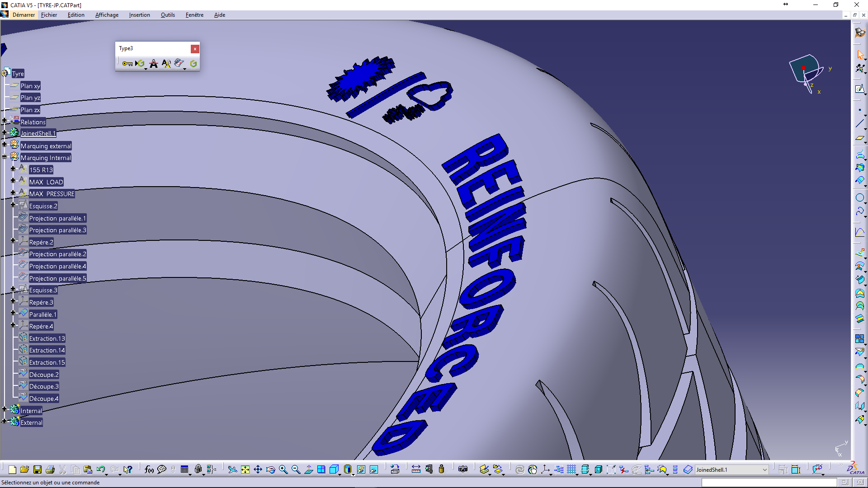Click the text A tool in Type3 toolbar
This screenshot has height=488, width=868.
pyautogui.click(x=154, y=64)
